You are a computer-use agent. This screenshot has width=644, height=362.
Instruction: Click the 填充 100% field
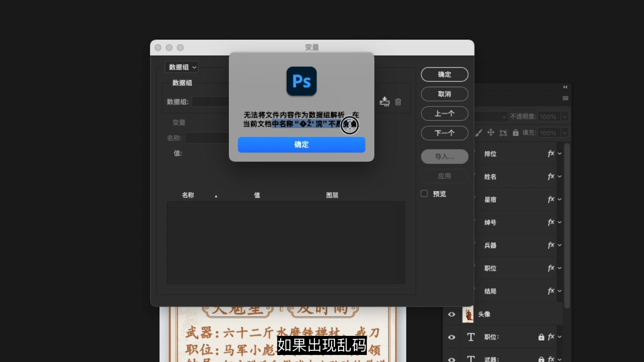coord(549,133)
